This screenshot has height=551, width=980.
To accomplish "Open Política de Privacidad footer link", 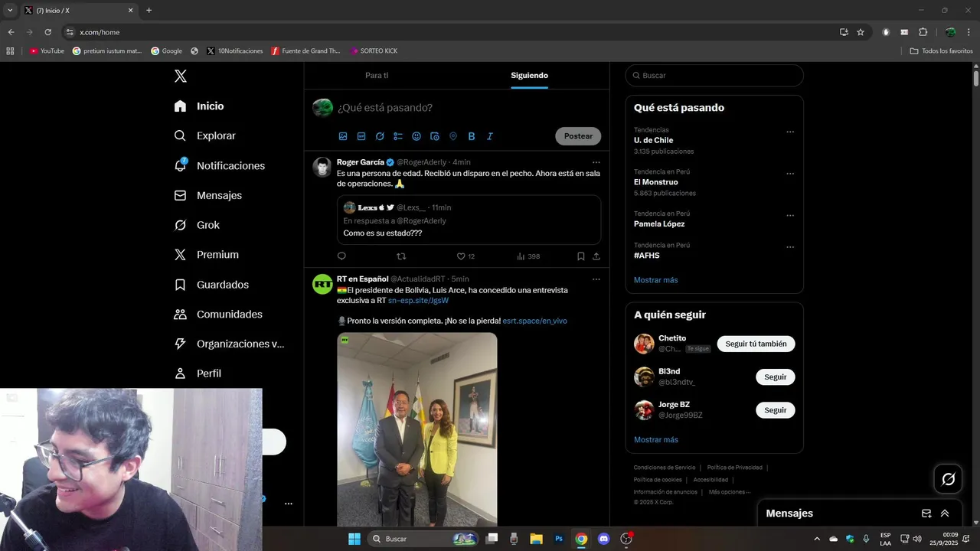I will 734,468.
